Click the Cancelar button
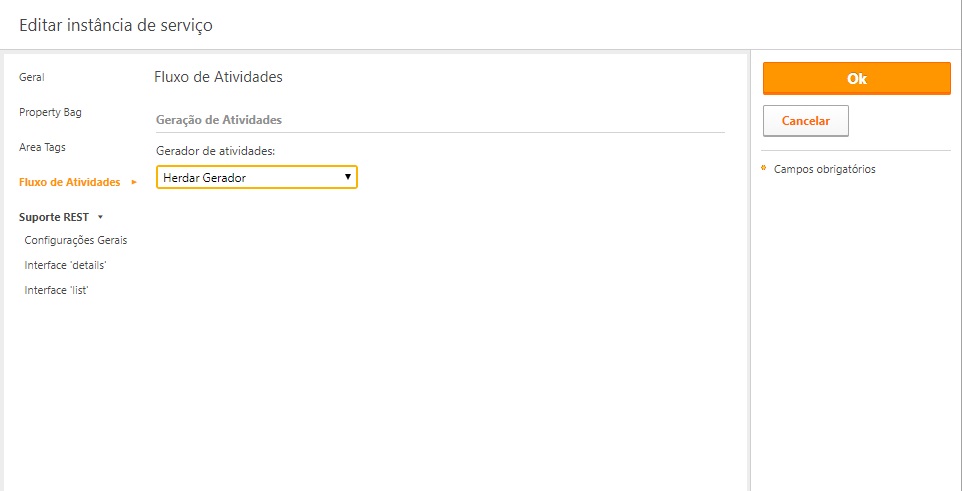 tap(806, 121)
